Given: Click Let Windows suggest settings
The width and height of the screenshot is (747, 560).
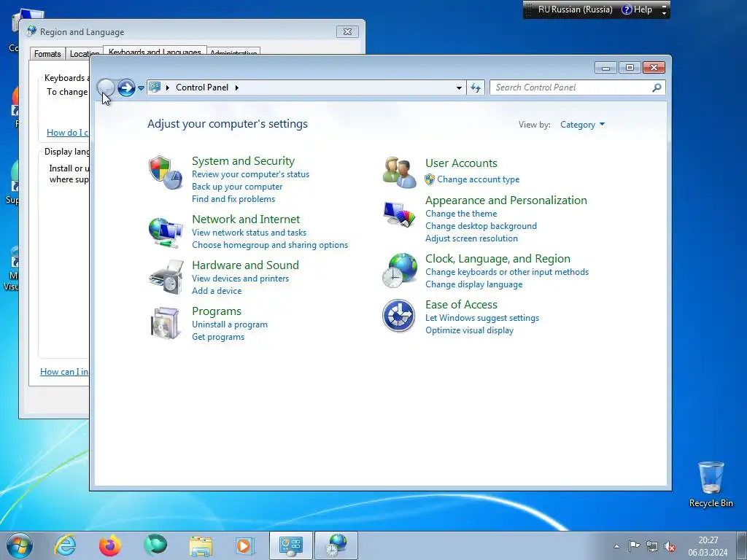Looking at the screenshot, I should coord(482,318).
